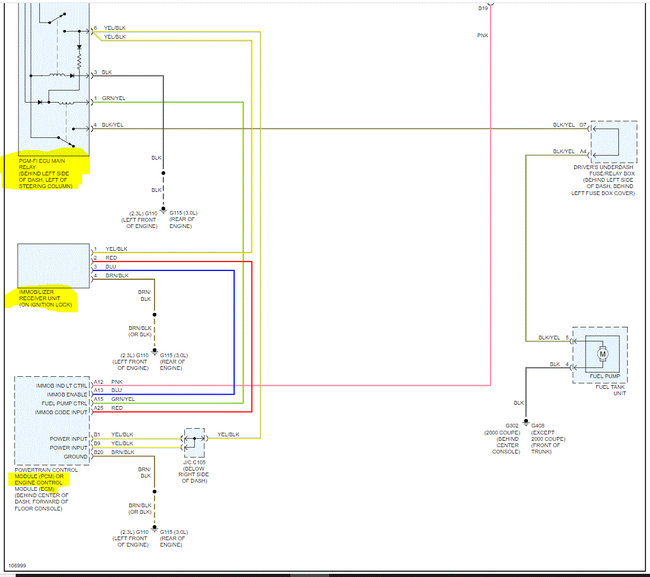Viewport: 650px width, 577px height.
Task: Select the highlighted PGM-FI ECU Main Relay label
Action: 45,173
